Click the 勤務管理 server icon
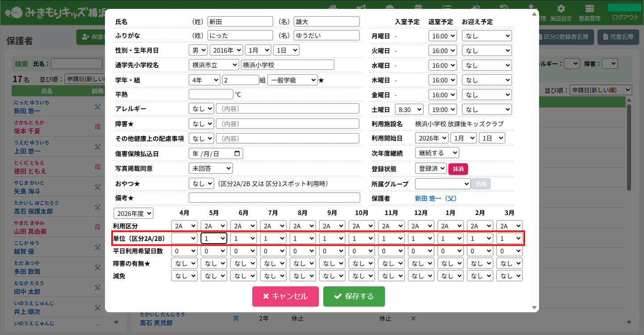644x335 pixels. (x=590, y=9)
